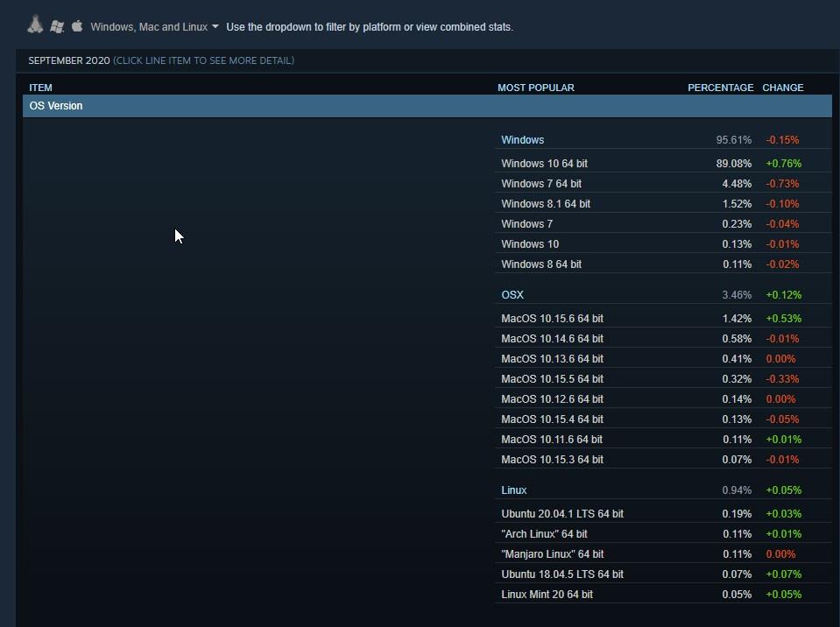Click the Apple logo platform icon
840x627 pixels.
pyautogui.click(x=77, y=25)
